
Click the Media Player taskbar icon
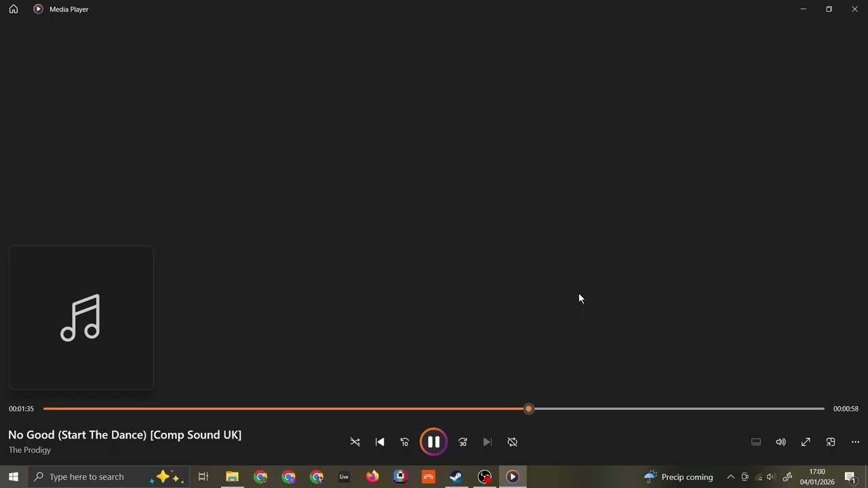[x=513, y=476]
